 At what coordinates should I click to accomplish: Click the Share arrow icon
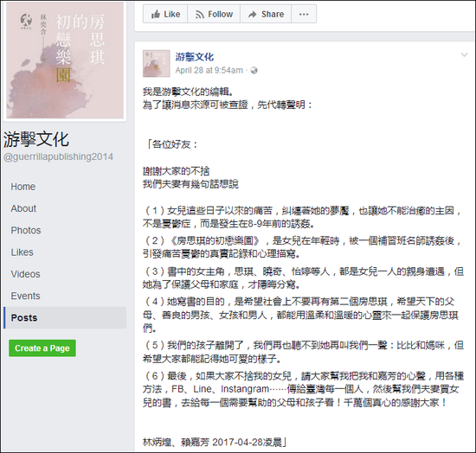pos(252,14)
